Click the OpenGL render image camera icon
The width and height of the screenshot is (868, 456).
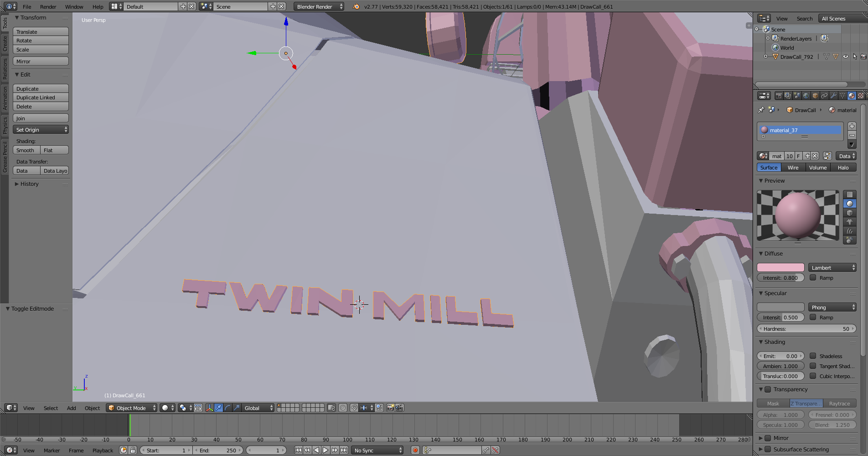[x=391, y=408]
